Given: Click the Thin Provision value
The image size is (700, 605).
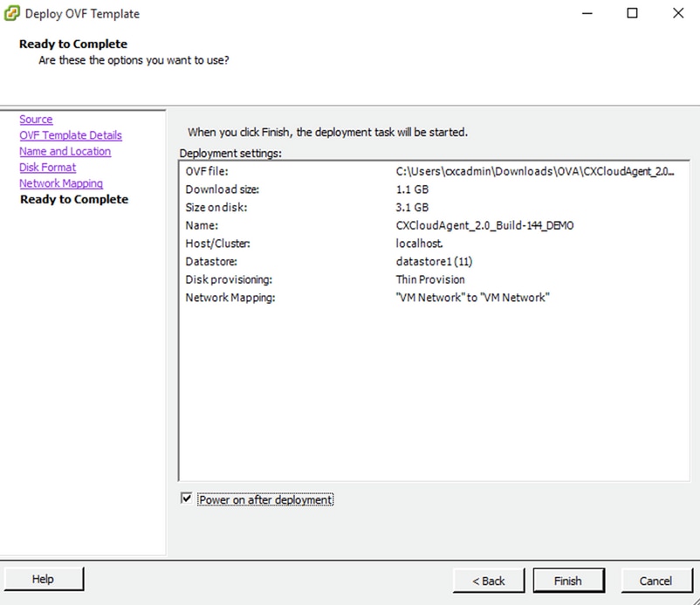Looking at the screenshot, I should click(x=430, y=279).
